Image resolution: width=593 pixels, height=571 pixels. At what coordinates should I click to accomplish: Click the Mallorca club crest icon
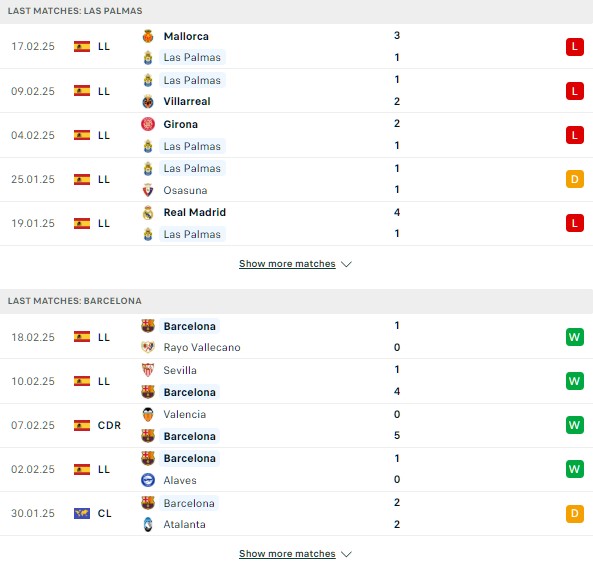coord(148,36)
